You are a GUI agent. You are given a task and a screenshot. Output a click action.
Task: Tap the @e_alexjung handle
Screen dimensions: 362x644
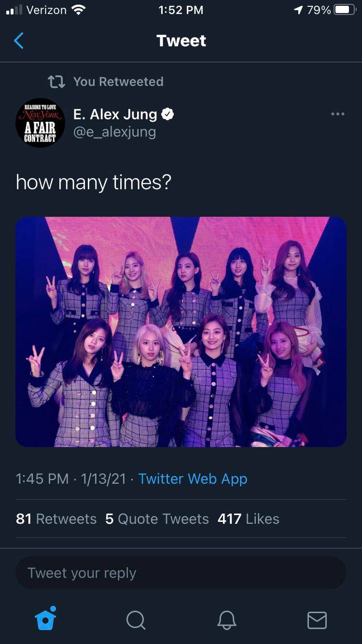tap(114, 132)
